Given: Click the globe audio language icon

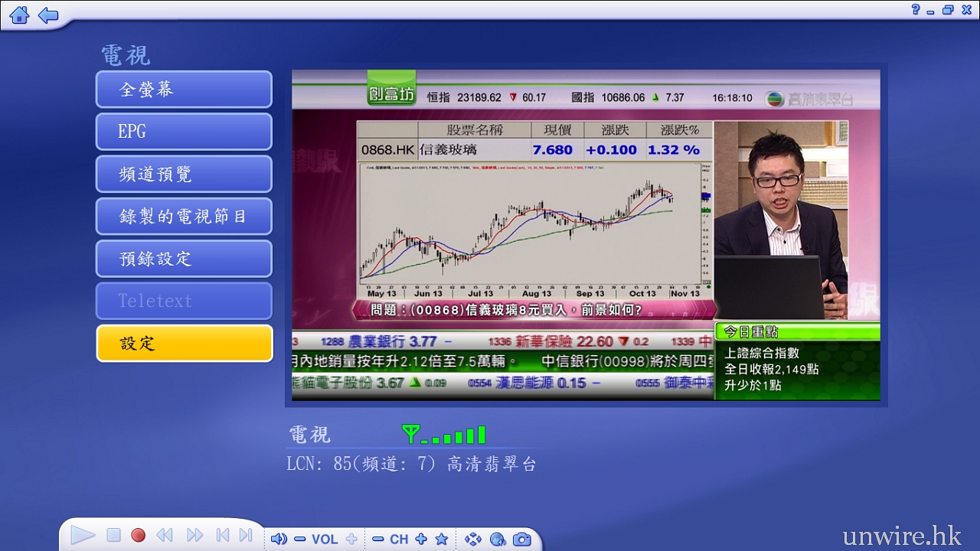Looking at the screenshot, I should click(498, 540).
